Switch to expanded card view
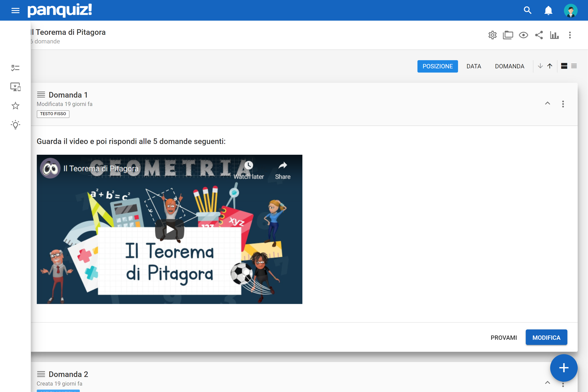This screenshot has height=392, width=588. (x=564, y=66)
